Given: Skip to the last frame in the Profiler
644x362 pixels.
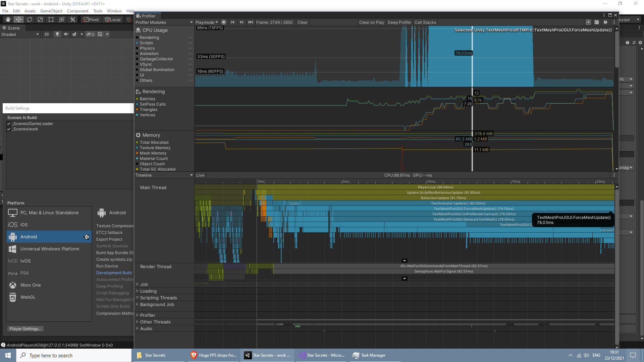Looking at the screenshot, I should pyautogui.click(x=251, y=22).
